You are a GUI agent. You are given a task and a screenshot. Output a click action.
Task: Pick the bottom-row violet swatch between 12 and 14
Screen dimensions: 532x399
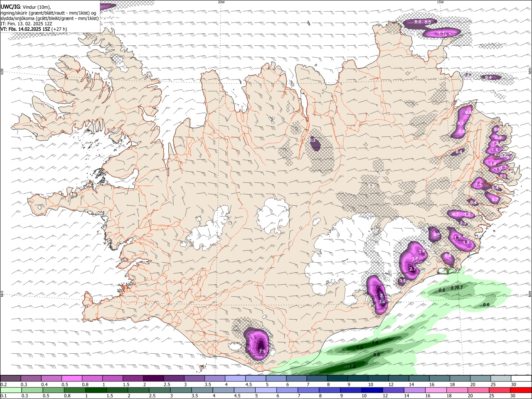pyautogui.click(x=393, y=390)
